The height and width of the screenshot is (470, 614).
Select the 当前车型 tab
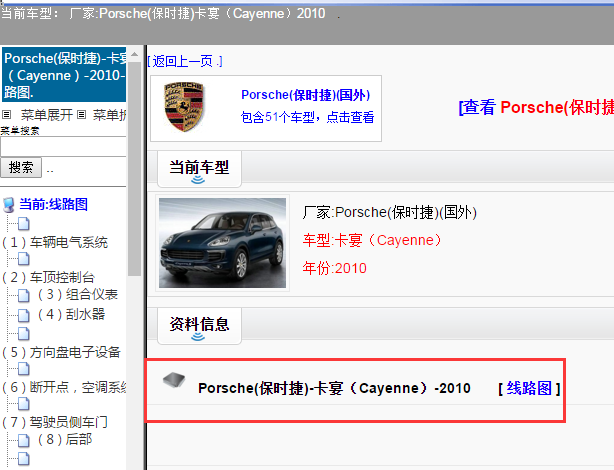(199, 169)
